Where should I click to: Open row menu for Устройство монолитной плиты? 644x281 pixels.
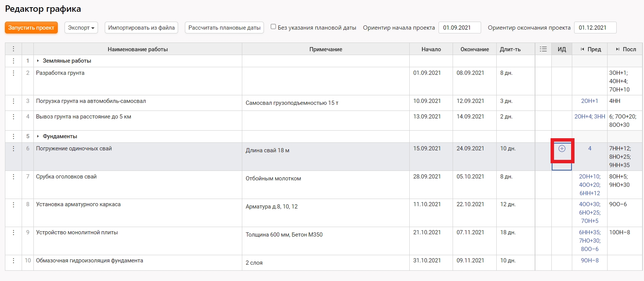click(x=14, y=232)
